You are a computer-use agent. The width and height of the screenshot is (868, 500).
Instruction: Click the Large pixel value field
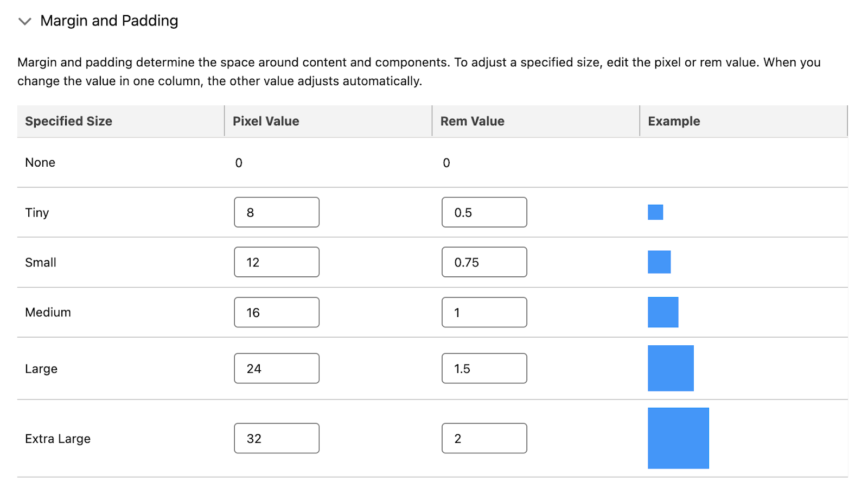(x=277, y=369)
